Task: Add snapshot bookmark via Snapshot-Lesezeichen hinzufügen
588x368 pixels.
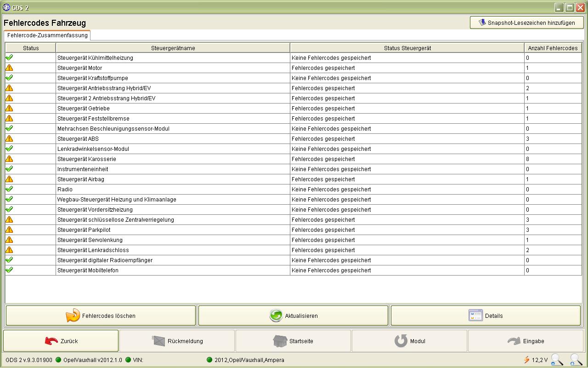Action: [x=526, y=23]
